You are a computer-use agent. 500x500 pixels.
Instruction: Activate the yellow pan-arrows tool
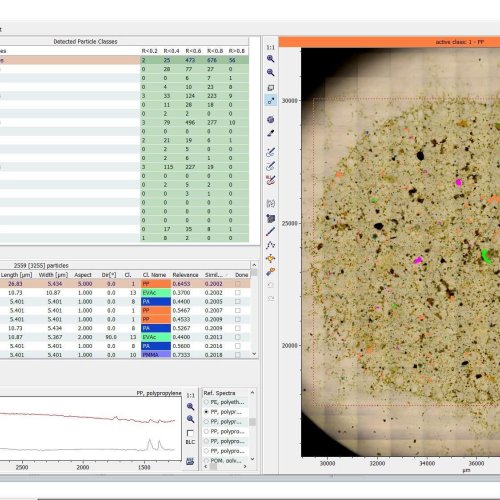coord(271,258)
